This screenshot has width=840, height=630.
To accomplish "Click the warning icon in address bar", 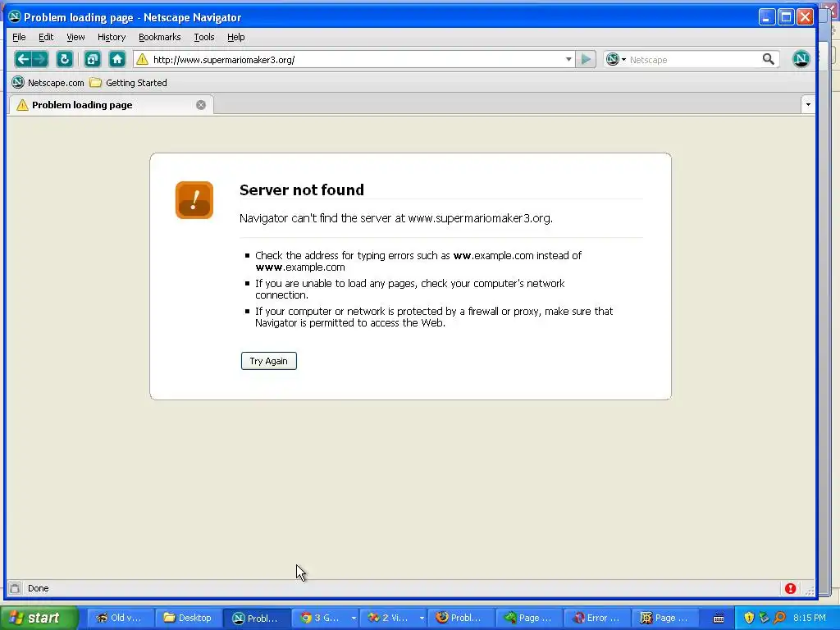I will click(142, 59).
